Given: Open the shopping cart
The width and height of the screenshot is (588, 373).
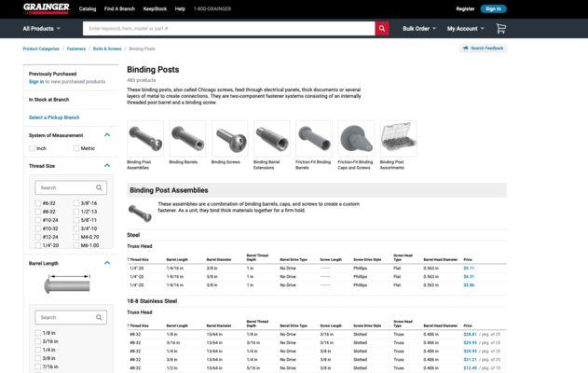Looking at the screenshot, I should point(500,29).
